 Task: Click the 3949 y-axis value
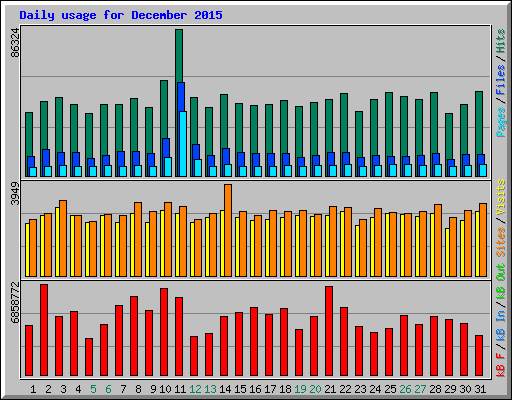click(15, 194)
